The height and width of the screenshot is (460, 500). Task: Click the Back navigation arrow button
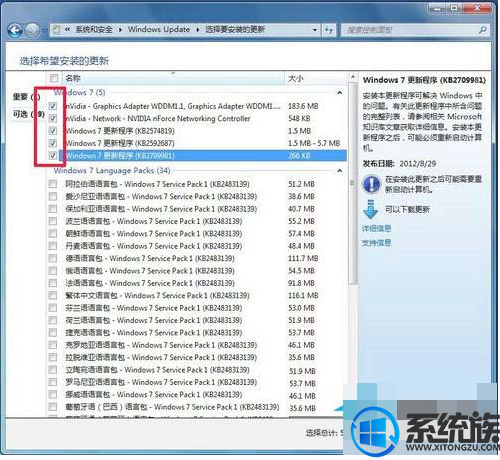point(15,31)
